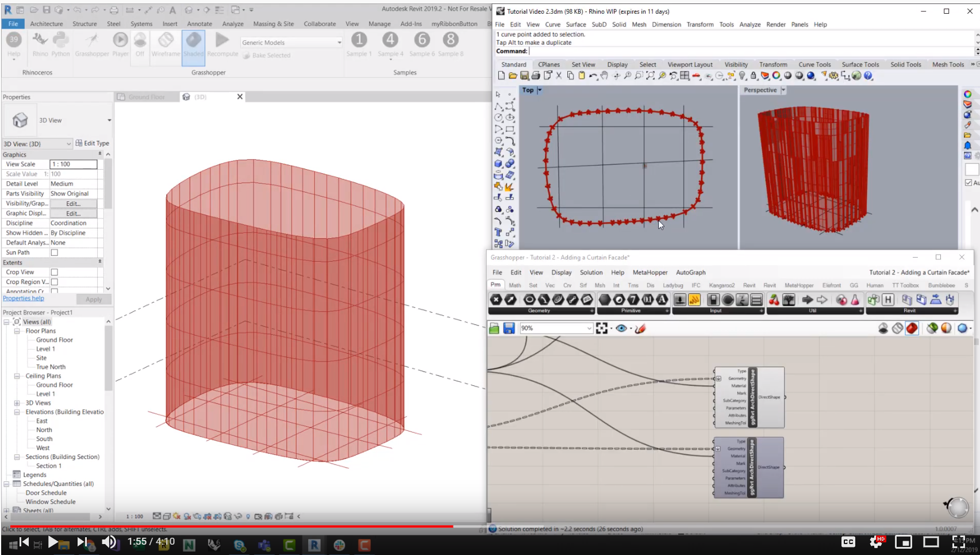Click the Open File icon in Grasshopper
The image size is (980, 555).
point(494,328)
